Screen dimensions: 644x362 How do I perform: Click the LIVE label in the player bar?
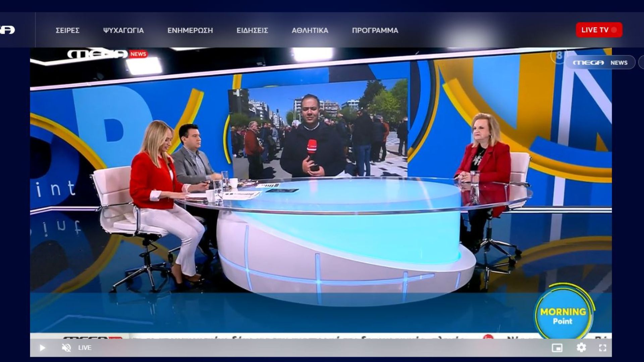[x=85, y=348]
